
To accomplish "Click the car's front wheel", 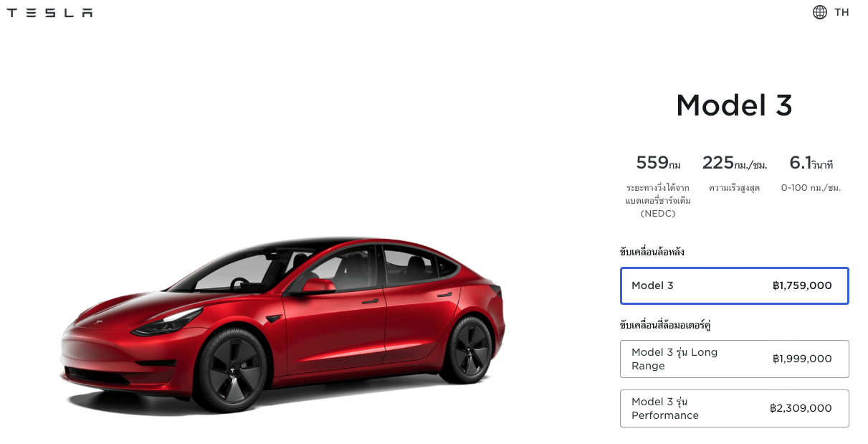I will tap(230, 369).
